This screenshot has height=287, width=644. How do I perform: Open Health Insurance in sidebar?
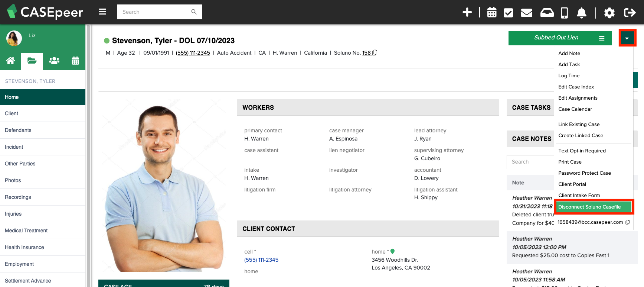click(x=43, y=247)
